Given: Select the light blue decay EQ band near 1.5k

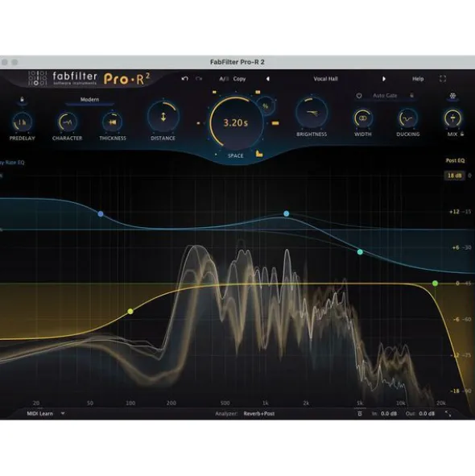Looking at the screenshot, I should [287, 213].
